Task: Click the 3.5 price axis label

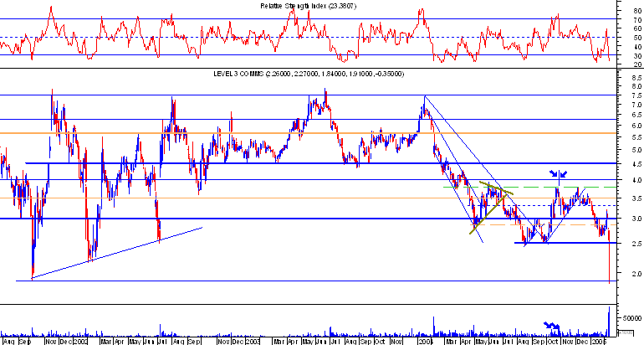Action: [637, 198]
